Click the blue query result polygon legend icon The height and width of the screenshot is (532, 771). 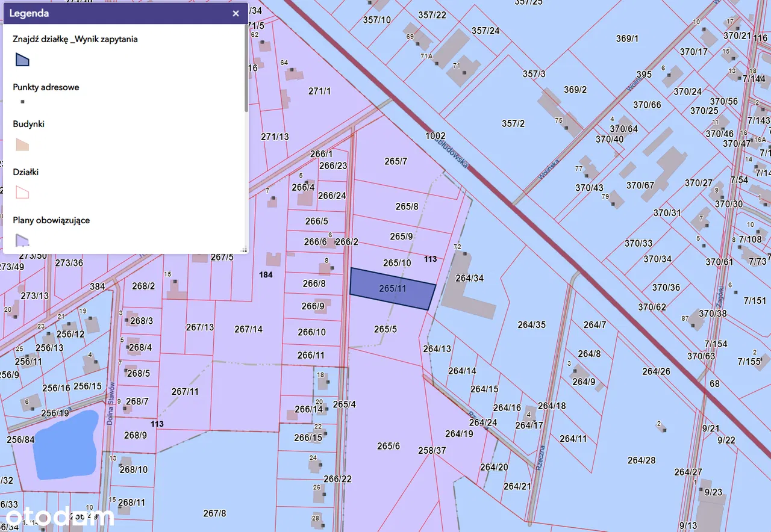(x=22, y=60)
